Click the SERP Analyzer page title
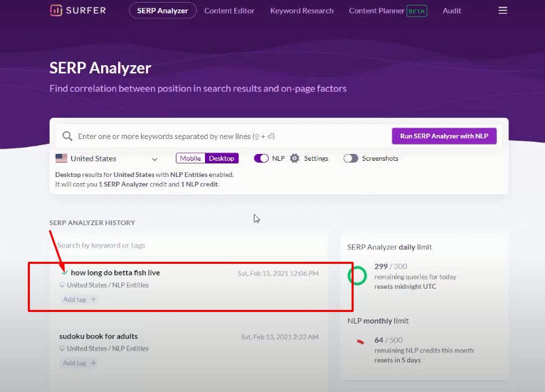The height and width of the screenshot is (392, 545). pos(100,68)
